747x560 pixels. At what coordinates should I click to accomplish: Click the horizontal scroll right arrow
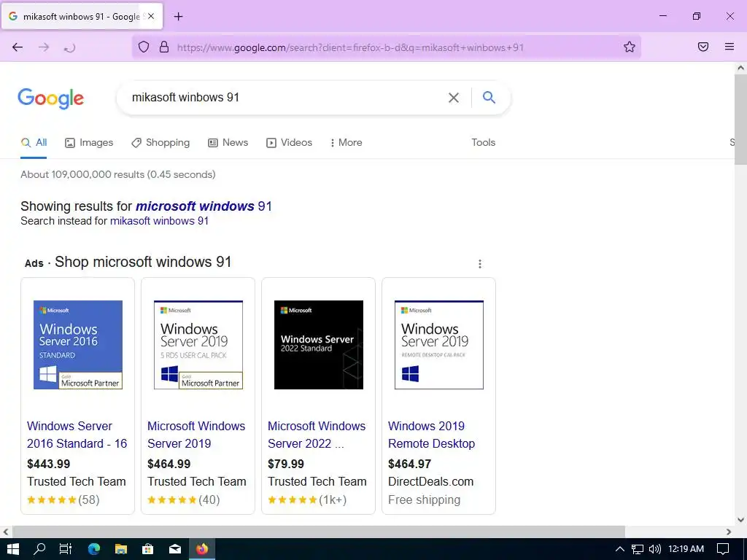coord(729,532)
